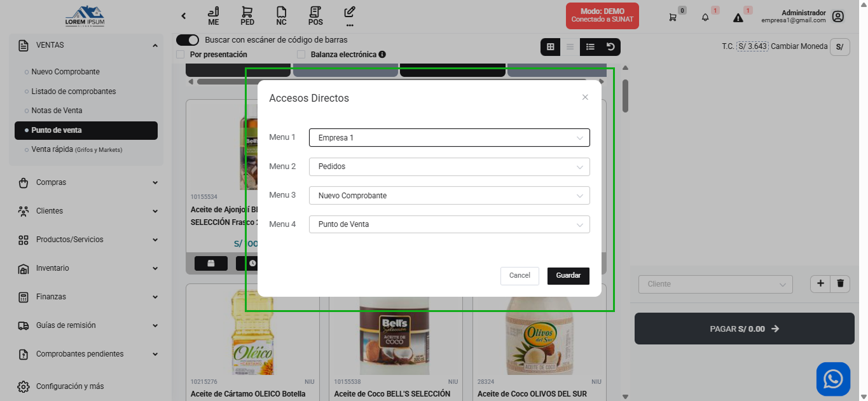Click the NC toolbar icon
868x401 pixels.
(x=280, y=15)
